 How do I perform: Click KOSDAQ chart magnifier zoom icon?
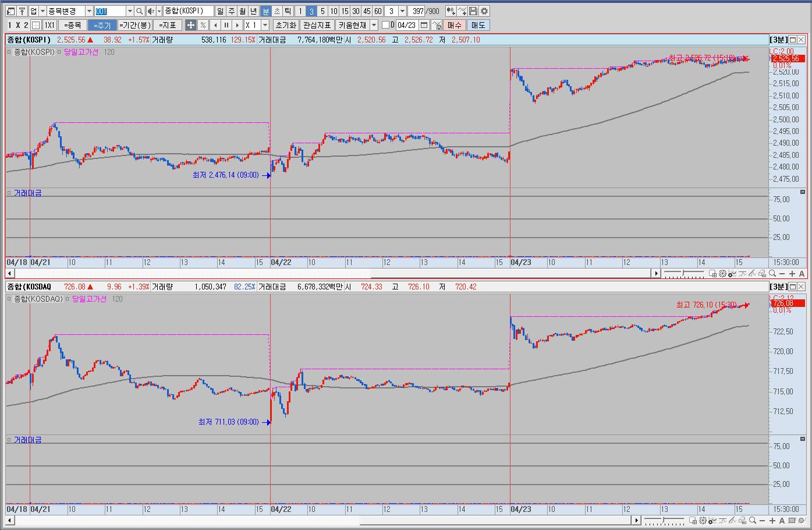753,521
